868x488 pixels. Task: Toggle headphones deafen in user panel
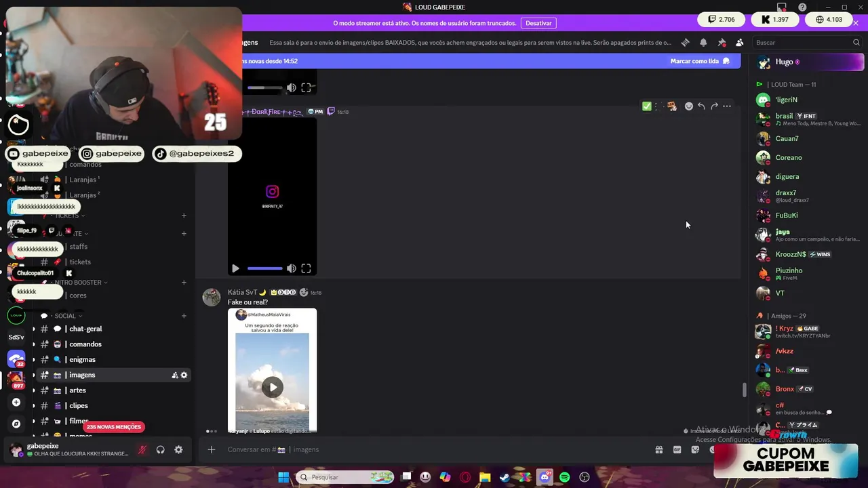pos(161,449)
